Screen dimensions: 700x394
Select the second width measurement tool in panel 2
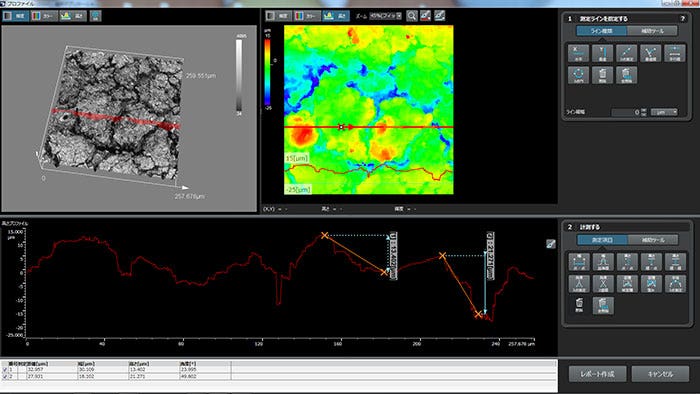(603, 262)
